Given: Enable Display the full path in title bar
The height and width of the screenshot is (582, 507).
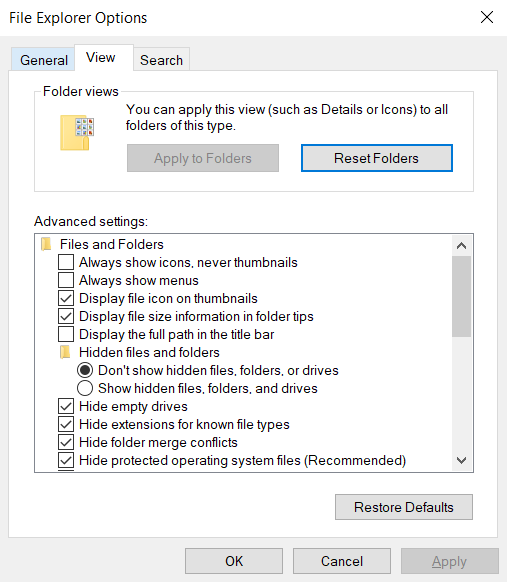Looking at the screenshot, I should coord(66,334).
